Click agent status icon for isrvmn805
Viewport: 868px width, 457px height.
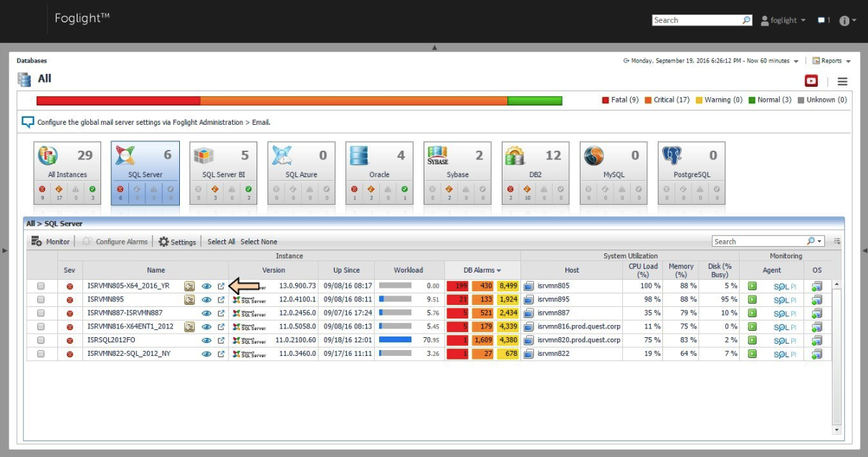[x=752, y=286]
